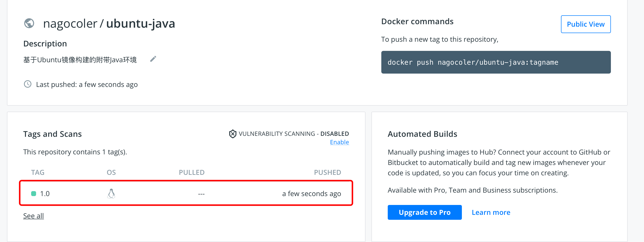Viewport: 644px width, 242px height.
Task: Open the Public View button
Action: pyautogui.click(x=585, y=24)
